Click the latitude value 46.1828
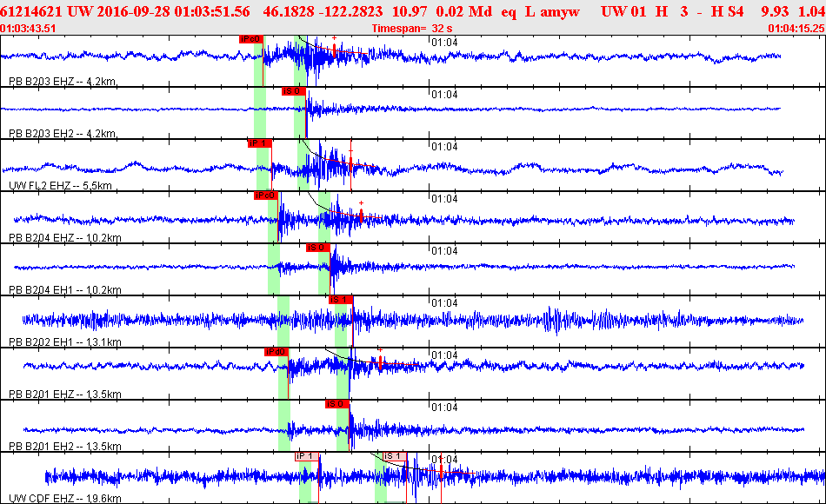The width and height of the screenshot is (826, 504). point(289,11)
